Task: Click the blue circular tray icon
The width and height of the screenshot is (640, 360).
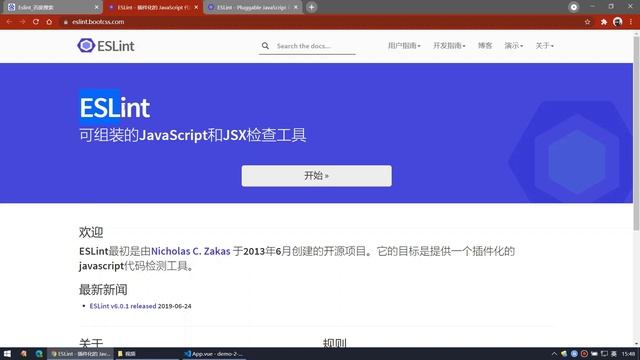Action: [574, 353]
